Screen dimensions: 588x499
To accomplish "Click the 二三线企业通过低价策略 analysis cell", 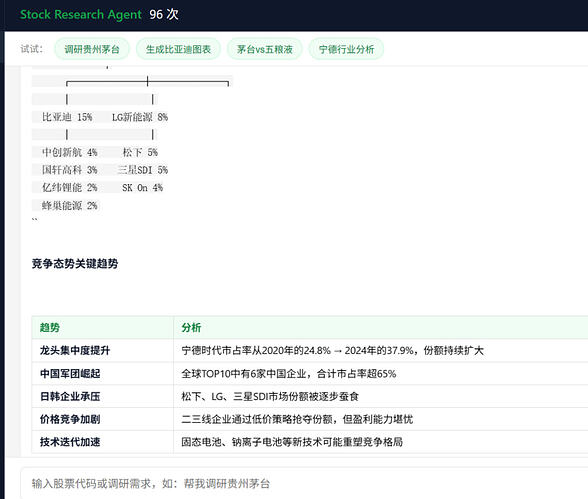I will pos(381,419).
